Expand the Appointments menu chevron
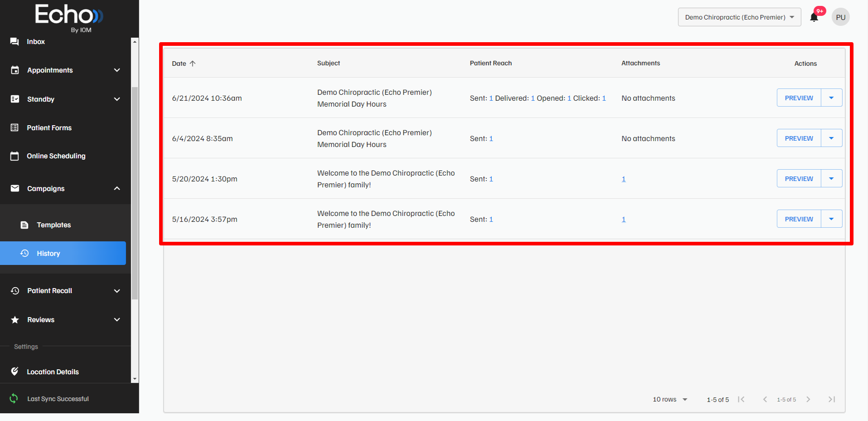This screenshot has width=868, height=421. (117, 70)
